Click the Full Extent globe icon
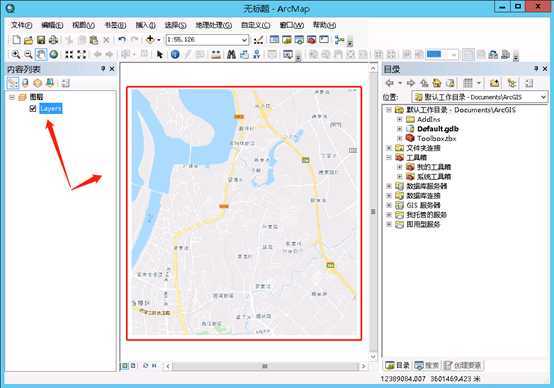The image size is (554, 388). point(54,54)
